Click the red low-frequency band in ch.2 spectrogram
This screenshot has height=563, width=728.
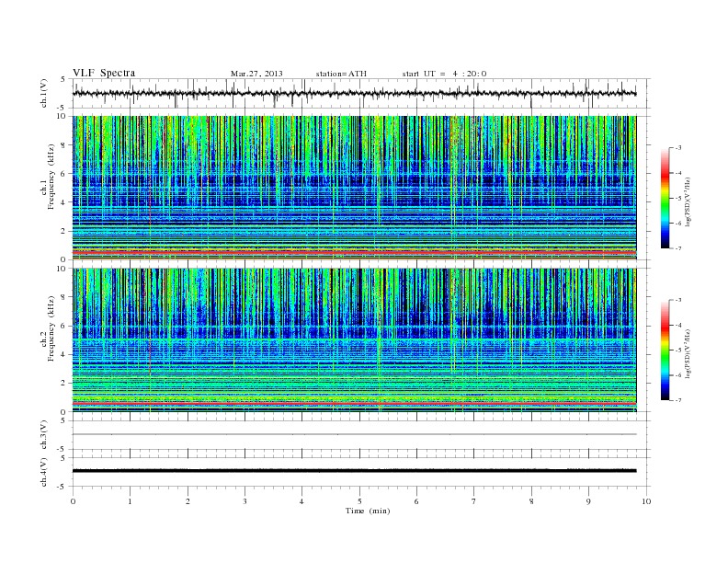coord(354,404)
